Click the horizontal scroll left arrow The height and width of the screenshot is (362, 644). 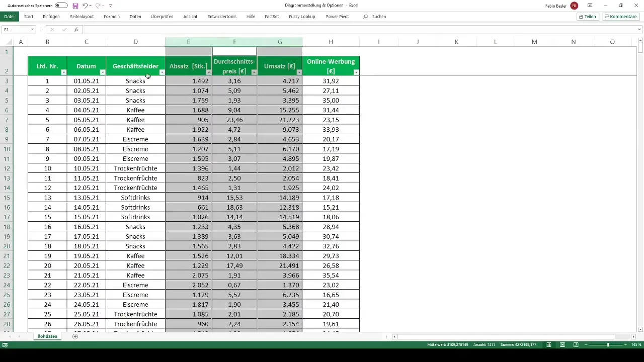click(x=394, y=336)
